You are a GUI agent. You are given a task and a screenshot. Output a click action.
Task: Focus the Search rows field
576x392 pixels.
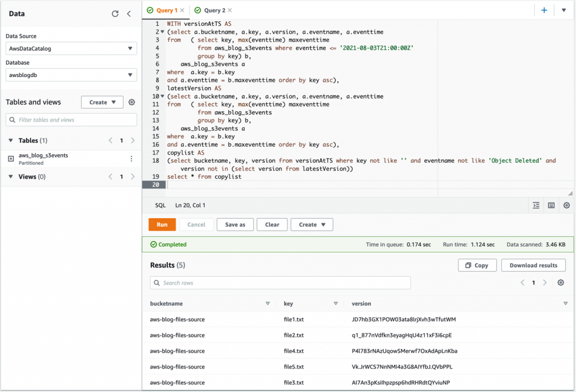pyautogui.click(x=280, y=283)
